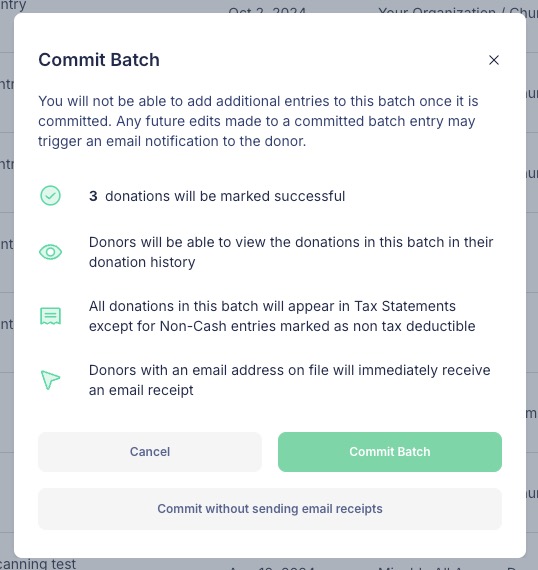Image resolution: width=538 pixels, height=570 pixels.
Task: Click the Tax Statements non-cash entries note
Action: (x=282, y=316)
